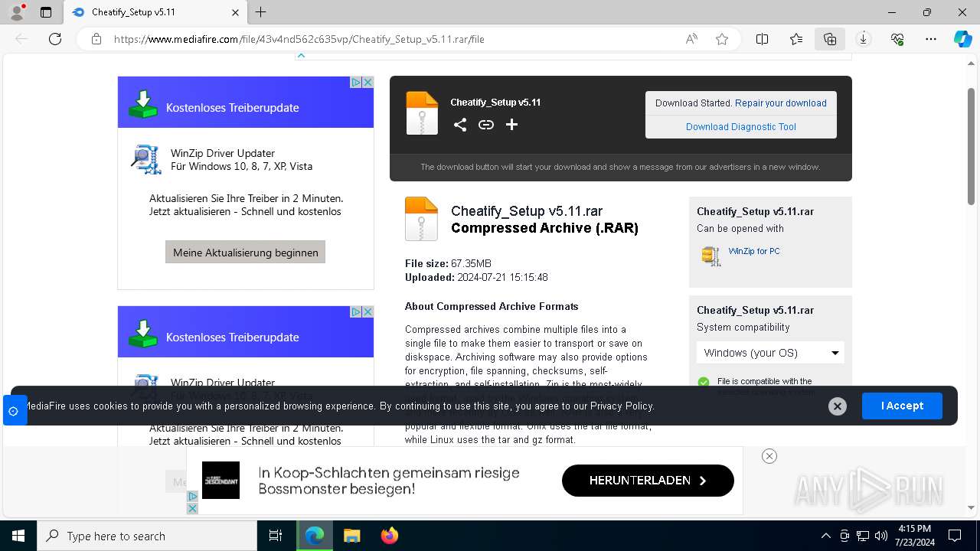Collapse the top banner chevron

(x=301, y=55)
